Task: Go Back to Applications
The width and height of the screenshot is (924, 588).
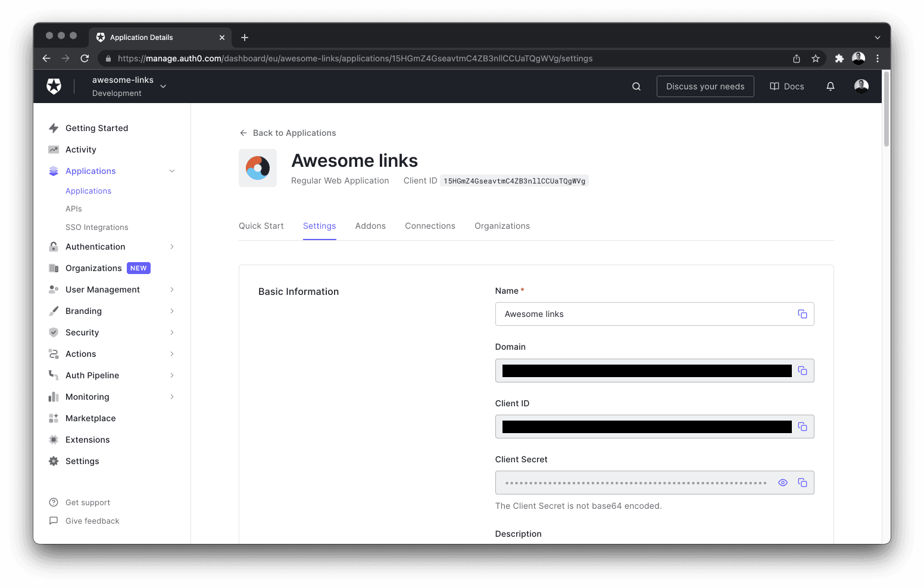Action: (x=288, y=133)
